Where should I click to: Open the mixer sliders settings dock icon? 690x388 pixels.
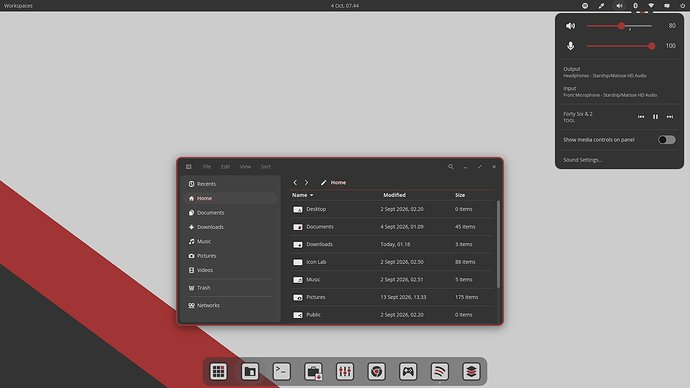point(345,371)
